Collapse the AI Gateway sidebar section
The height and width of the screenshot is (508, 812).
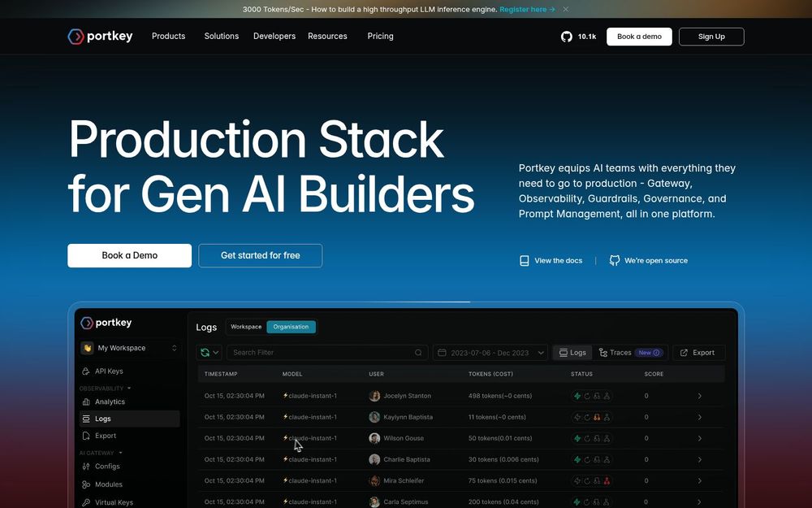point(101,453)
